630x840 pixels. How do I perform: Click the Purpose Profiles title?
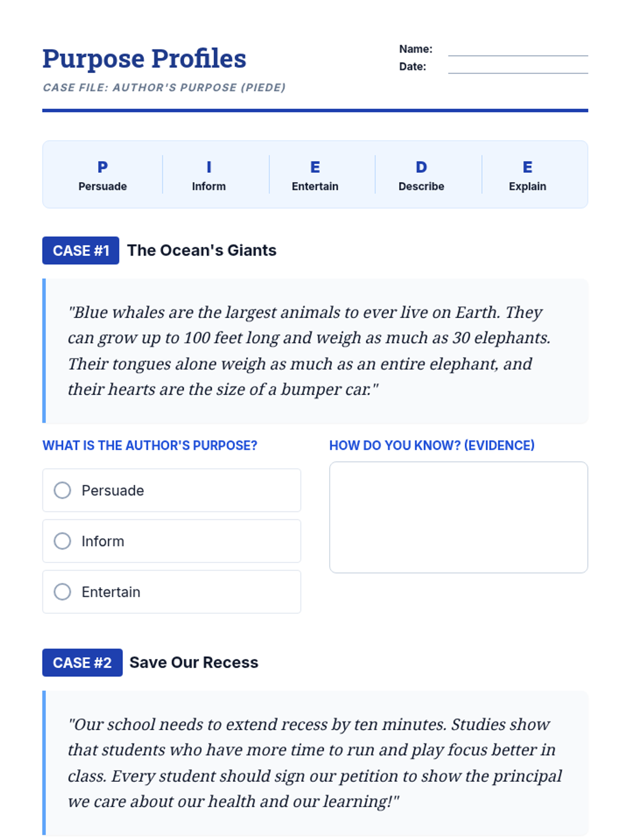pyautogui.click(x=144, y=58)
